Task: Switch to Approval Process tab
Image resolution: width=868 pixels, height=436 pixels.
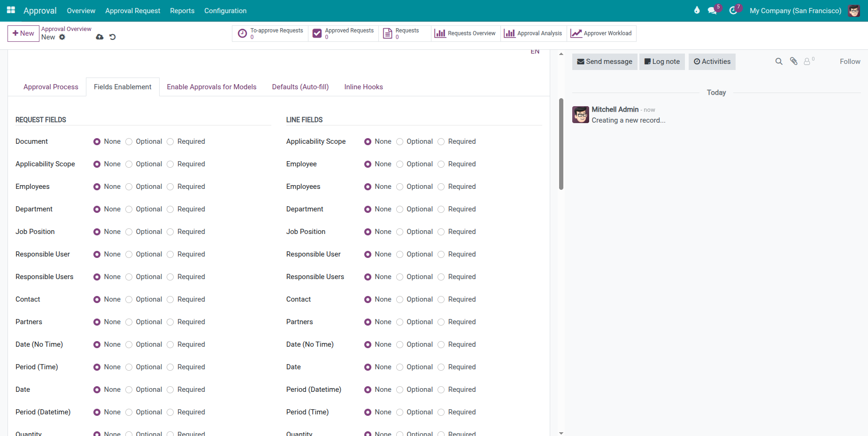Action: point(51,87)
